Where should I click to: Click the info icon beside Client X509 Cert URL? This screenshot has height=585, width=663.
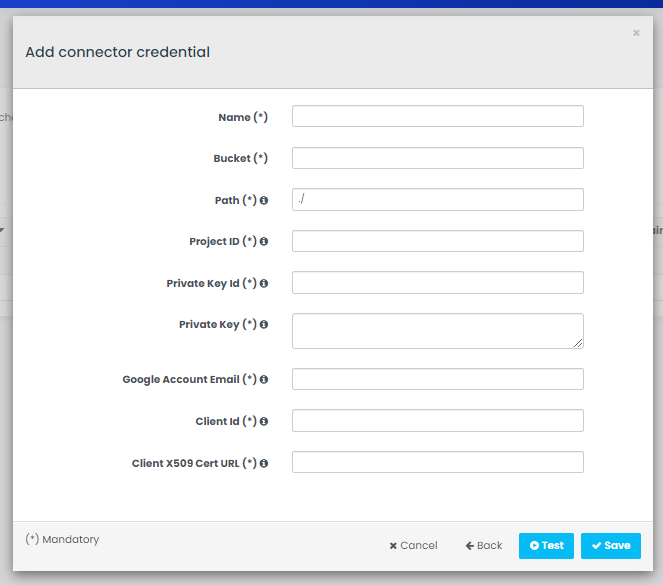tap(264, 464)
